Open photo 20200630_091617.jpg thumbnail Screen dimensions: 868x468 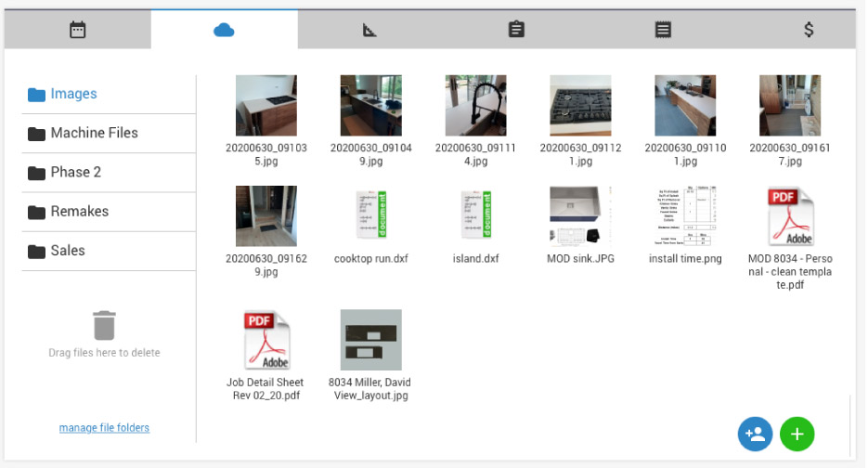pyautogui.click(x=790, y=106)
